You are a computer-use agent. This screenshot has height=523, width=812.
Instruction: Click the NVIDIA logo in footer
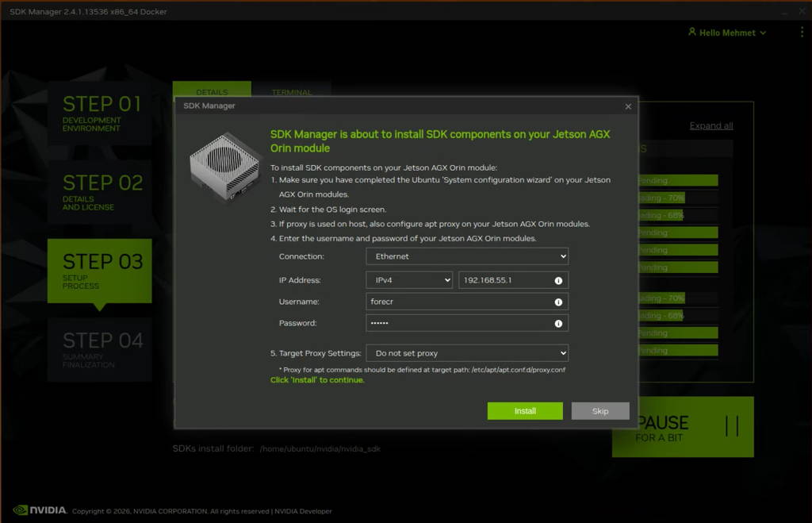point(40,510)
